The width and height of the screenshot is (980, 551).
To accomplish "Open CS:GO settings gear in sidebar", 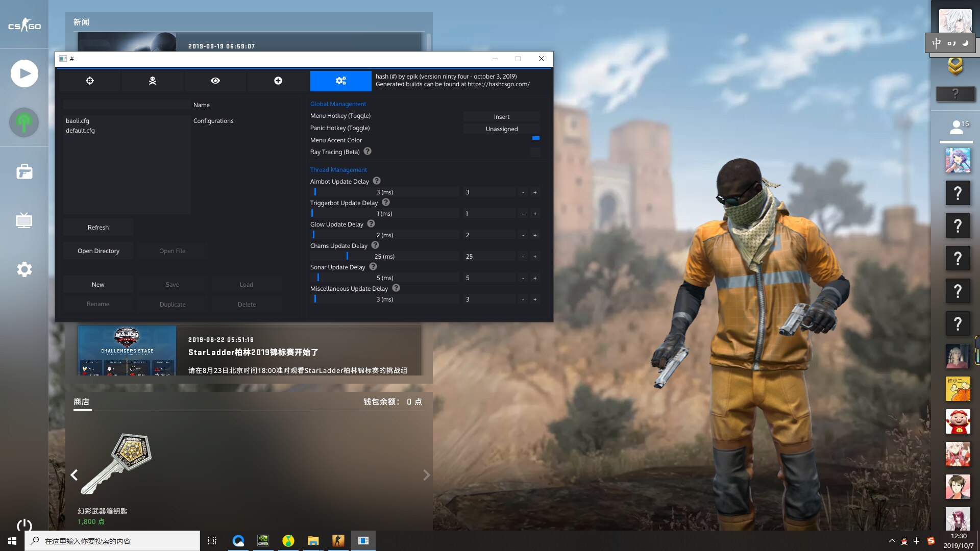I will click(x=24, y=269).
